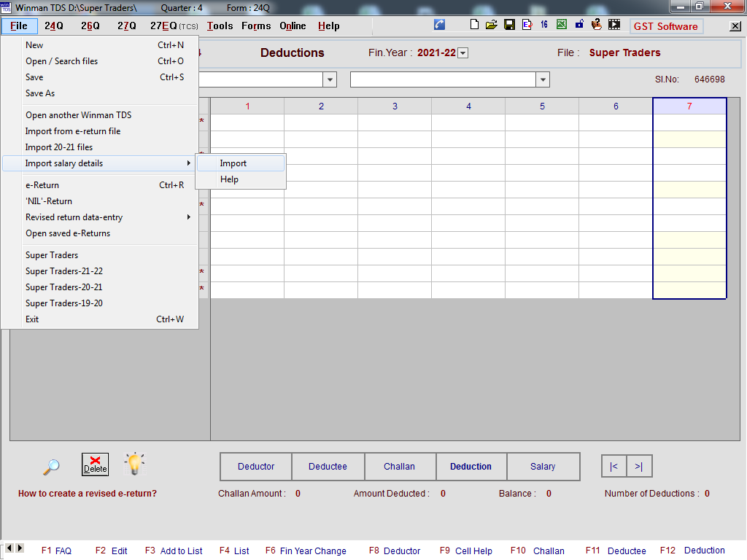The image size is (747, 560).
Task: Click the blue padlock toolbar icon
Action: click(579, 25)
